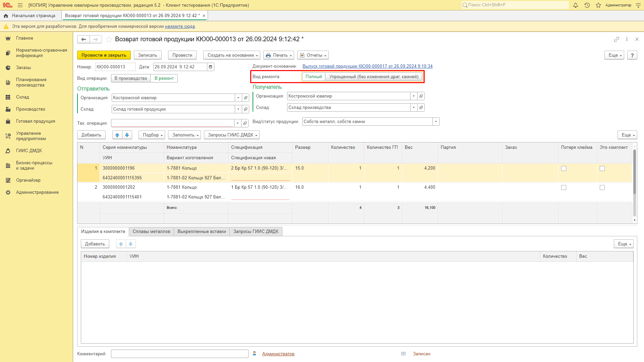This screenshot has height=362, width=644.
Task: Open Администрирование section in sidebar
Action: click(37, 192)
